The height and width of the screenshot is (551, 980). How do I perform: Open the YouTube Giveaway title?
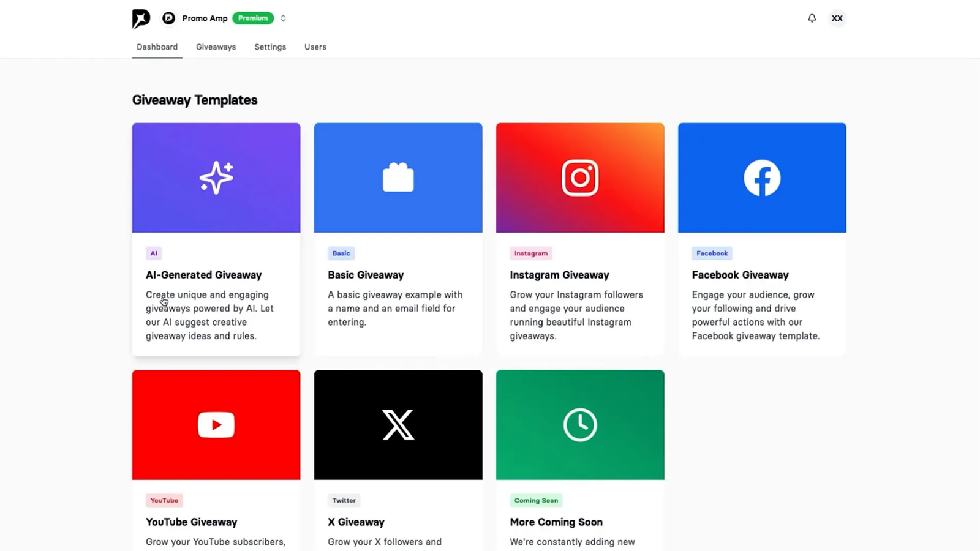(191, 522)
